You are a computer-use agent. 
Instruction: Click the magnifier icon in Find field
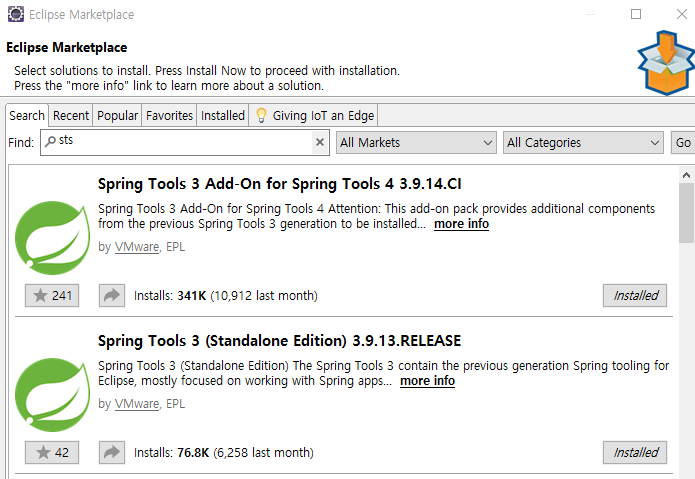coord(51,141)
